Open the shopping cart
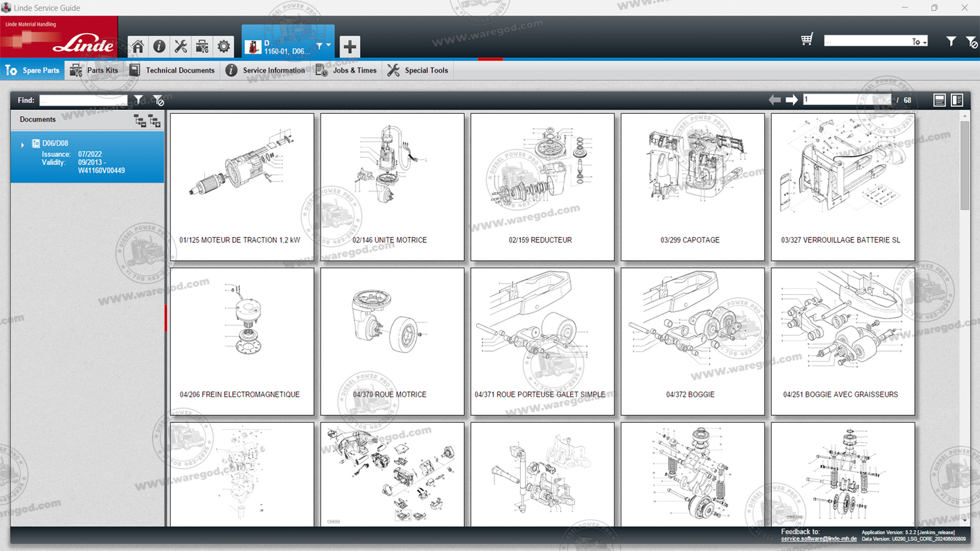The height and width of the screenshot is (551, 980). coord(806,40)
